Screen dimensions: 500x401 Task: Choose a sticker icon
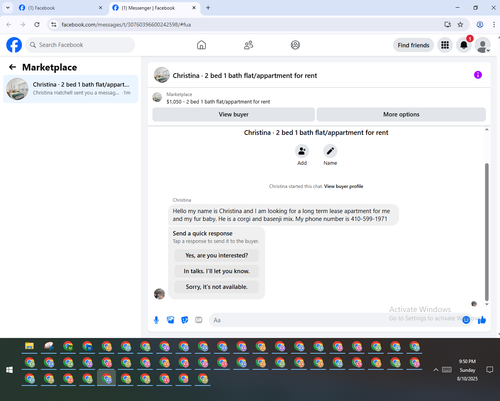point(185,320)
